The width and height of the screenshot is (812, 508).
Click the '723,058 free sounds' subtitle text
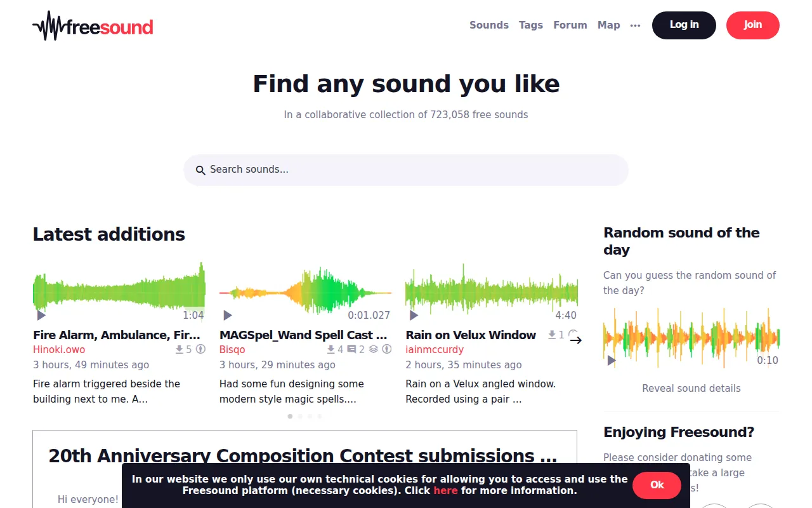[x=479, y=115]
